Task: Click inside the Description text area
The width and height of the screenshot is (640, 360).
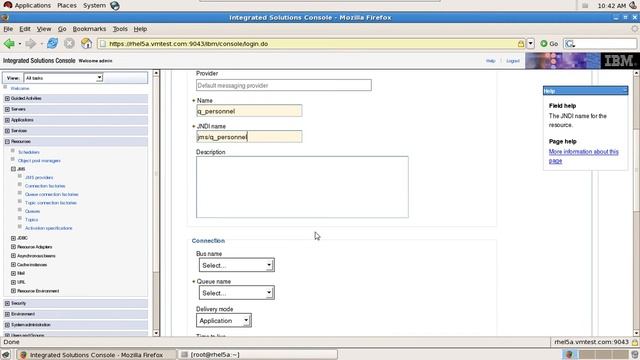Action: click(x=302, y=187)
